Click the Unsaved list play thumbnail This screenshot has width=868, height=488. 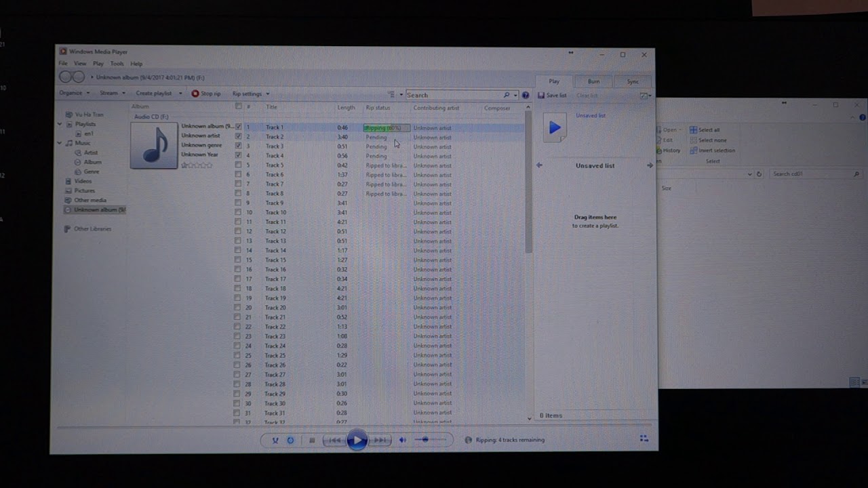click(x=555, y=127)
